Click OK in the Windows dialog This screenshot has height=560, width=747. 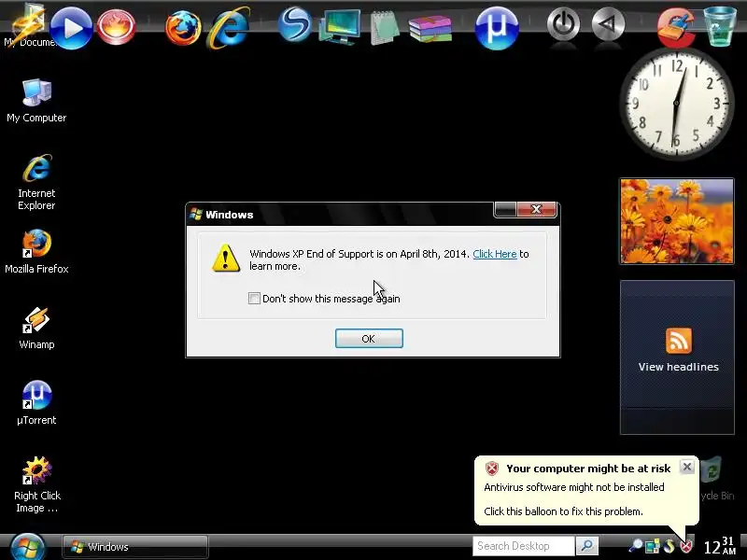(x=369, y=339)
